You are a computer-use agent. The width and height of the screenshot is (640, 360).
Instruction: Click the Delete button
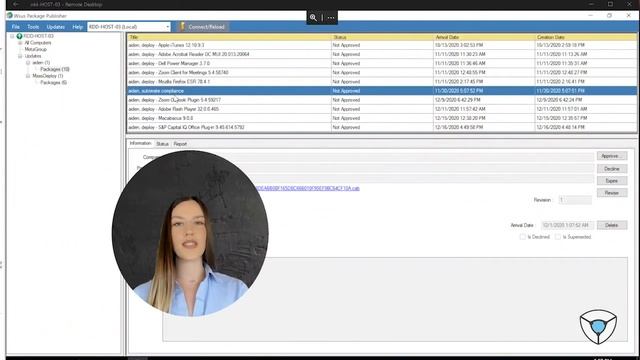click(612, 225)
